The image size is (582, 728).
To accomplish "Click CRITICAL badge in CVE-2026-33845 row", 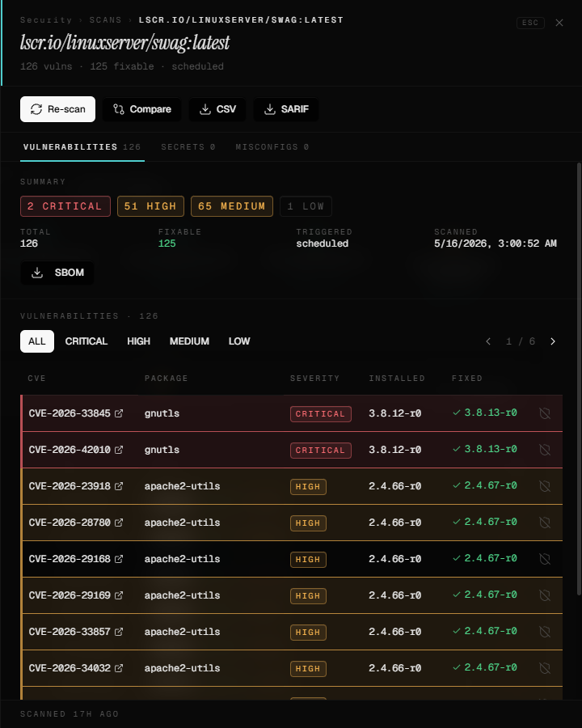I will tap(321, 413).
